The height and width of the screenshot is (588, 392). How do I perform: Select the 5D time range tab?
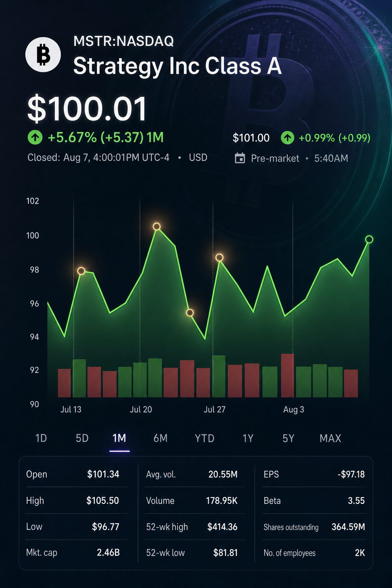point(82,438)
